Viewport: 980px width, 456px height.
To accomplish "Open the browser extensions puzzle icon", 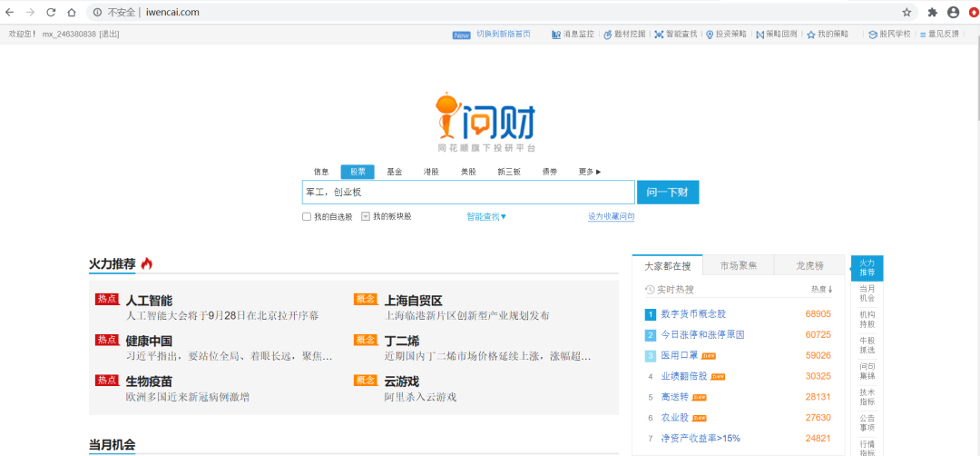I will tap(933, 12).
